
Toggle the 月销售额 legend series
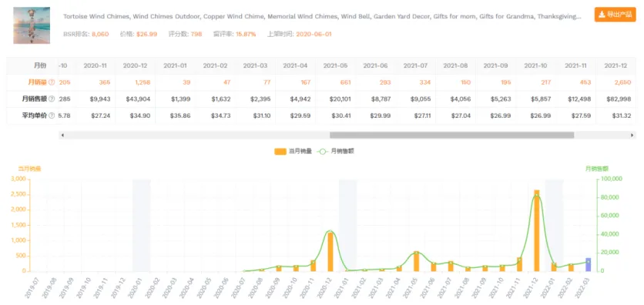tap(336, 151)
